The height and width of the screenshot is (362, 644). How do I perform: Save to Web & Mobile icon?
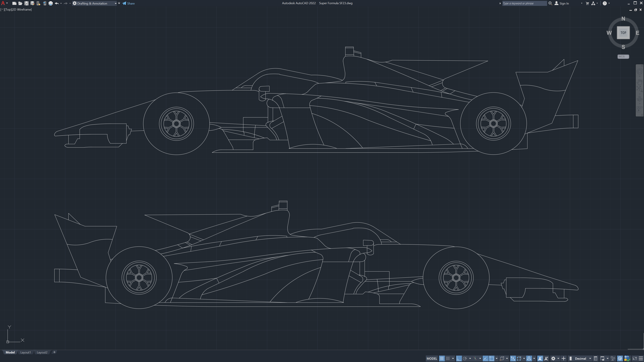(44, 3)
